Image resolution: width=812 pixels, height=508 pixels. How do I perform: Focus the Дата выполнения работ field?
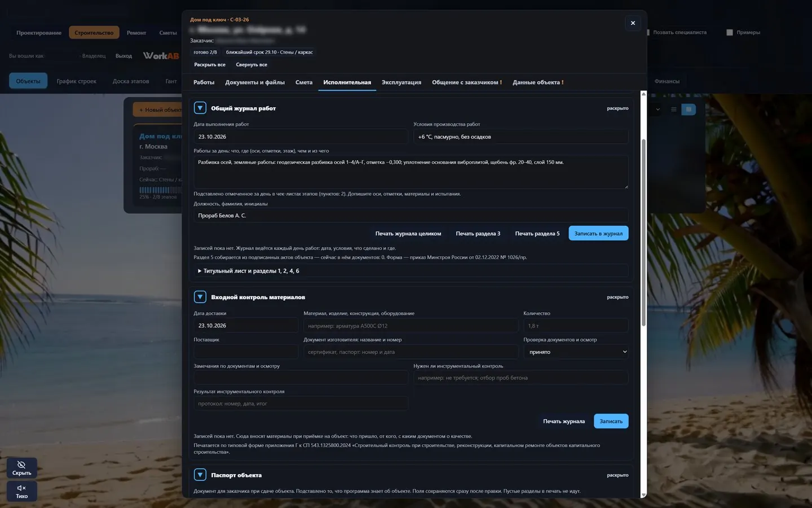point(301,137)
